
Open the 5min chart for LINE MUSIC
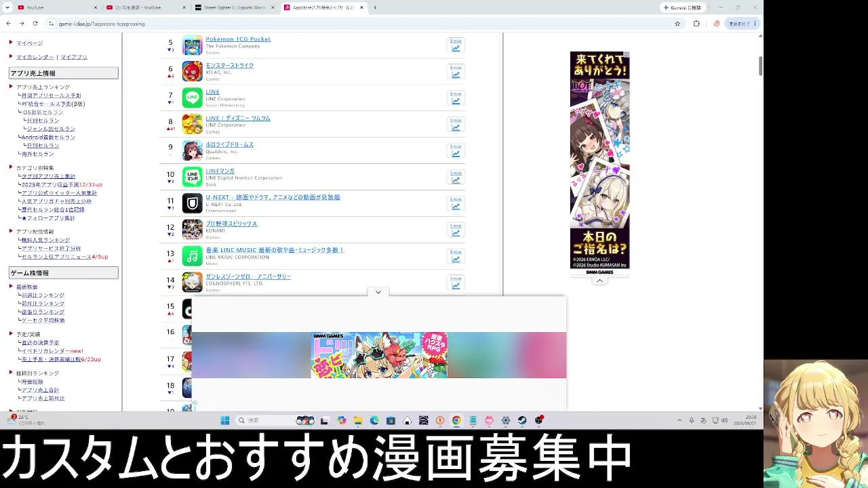pyautogui.click(x=456, y=256)
